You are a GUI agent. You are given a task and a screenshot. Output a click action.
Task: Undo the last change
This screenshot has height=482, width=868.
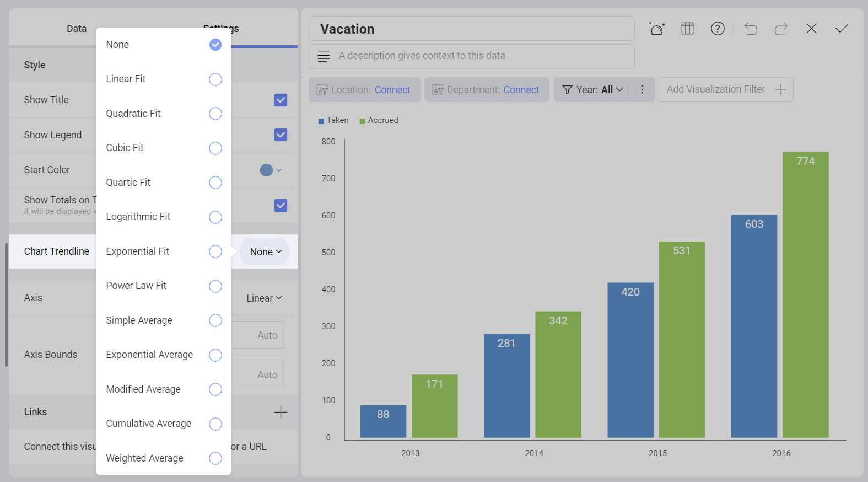coord(751,29)
